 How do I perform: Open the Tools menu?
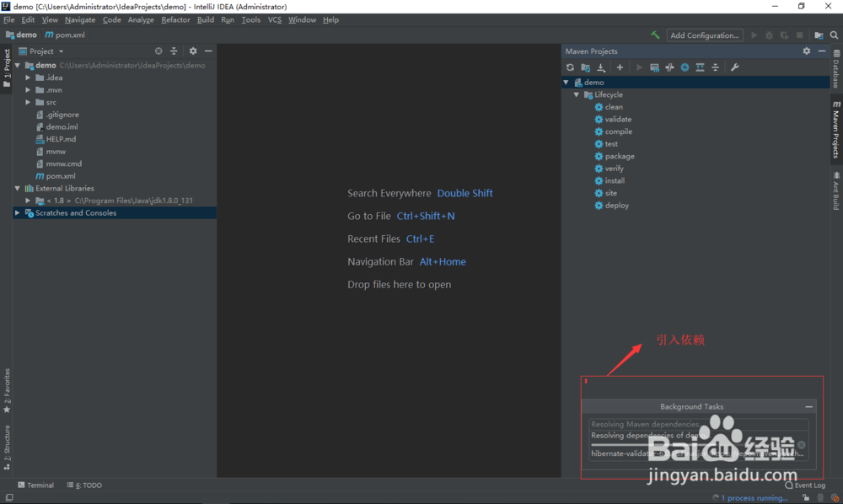click(x=250, y=20)
